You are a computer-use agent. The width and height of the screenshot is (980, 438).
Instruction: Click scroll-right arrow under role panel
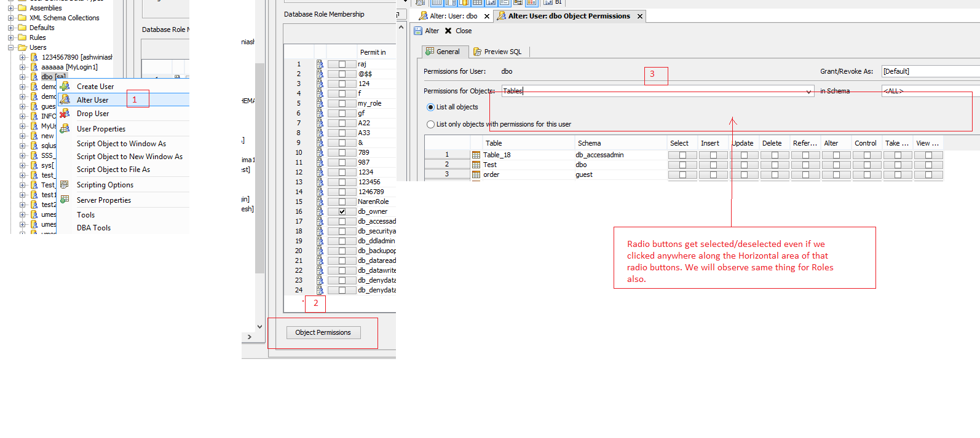coord(249,337)
